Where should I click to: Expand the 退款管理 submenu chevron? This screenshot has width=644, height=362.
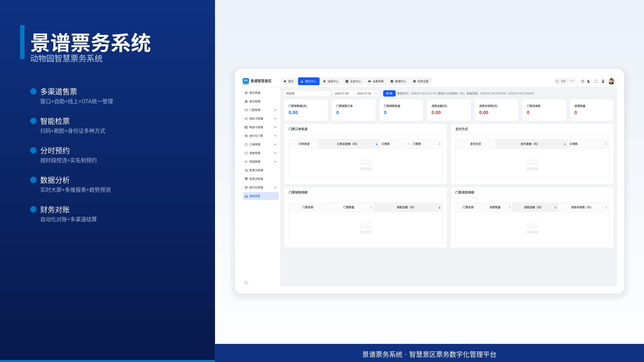click(x=275, y=153)
